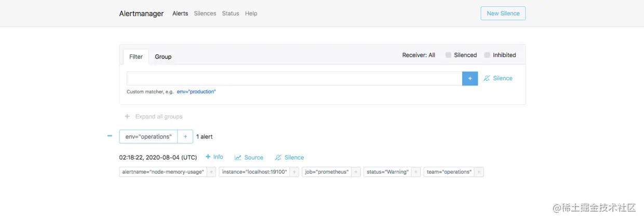Click the Alertmanager brand link
Image resolution: width=644 pixels, height=221 pixels.
coord(141,13)
